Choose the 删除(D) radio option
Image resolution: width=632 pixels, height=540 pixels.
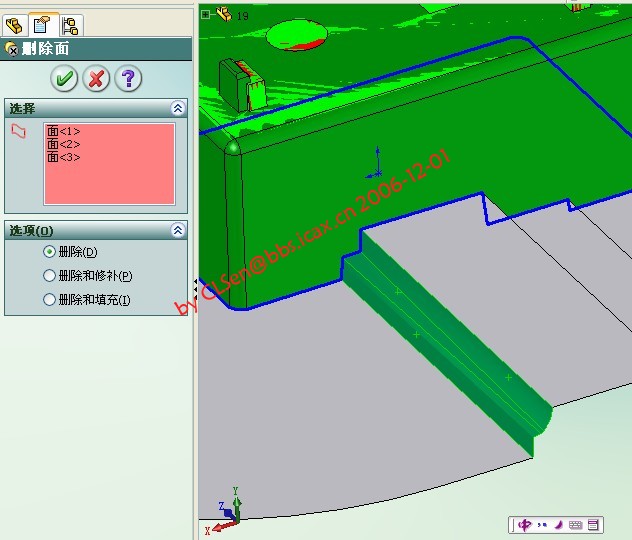[x=49, y=252]
